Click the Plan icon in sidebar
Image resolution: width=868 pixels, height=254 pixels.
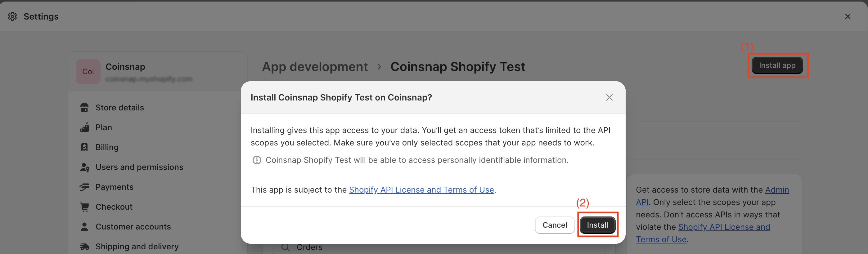coord(84,128)
